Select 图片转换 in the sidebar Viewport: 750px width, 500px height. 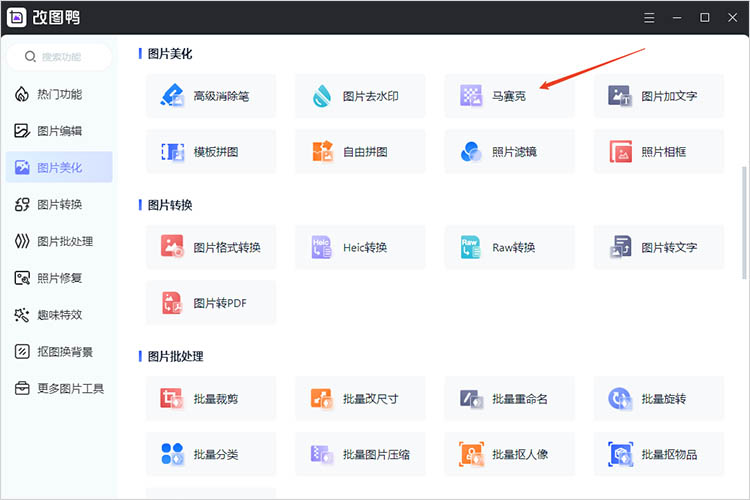click(x=59, y=204)
